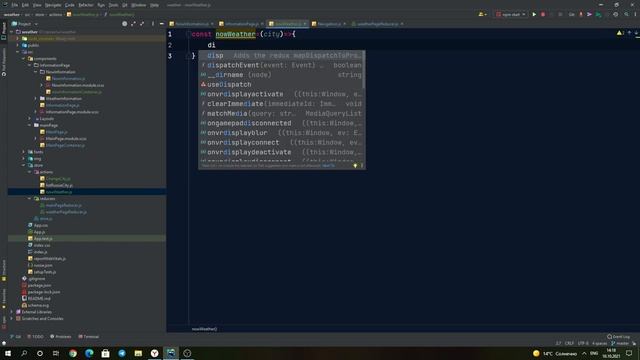
Task: Open the Edit menu
Action: pos(25,5)
